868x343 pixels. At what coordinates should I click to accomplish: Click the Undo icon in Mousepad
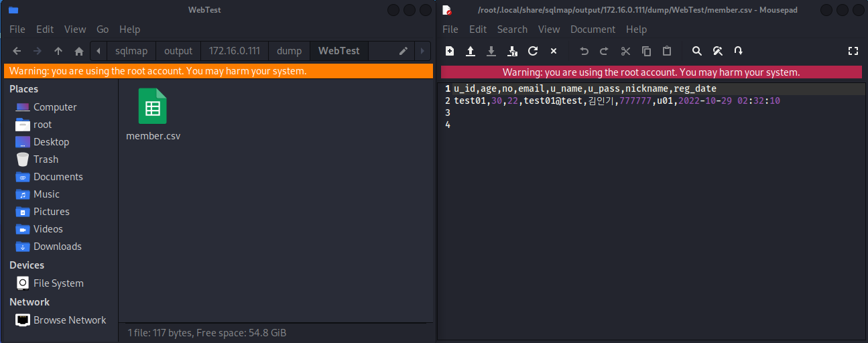coord(584,51)
